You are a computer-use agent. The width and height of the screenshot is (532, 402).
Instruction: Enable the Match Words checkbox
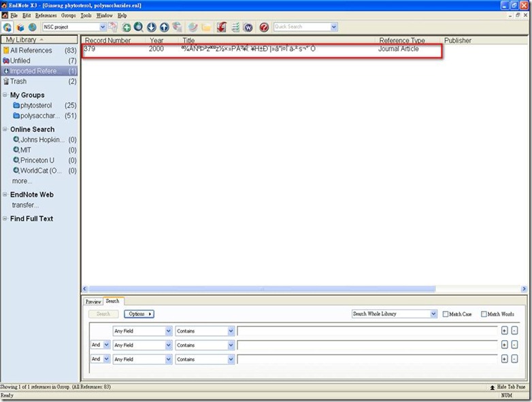pyautogui.click(x=484, y=314)
